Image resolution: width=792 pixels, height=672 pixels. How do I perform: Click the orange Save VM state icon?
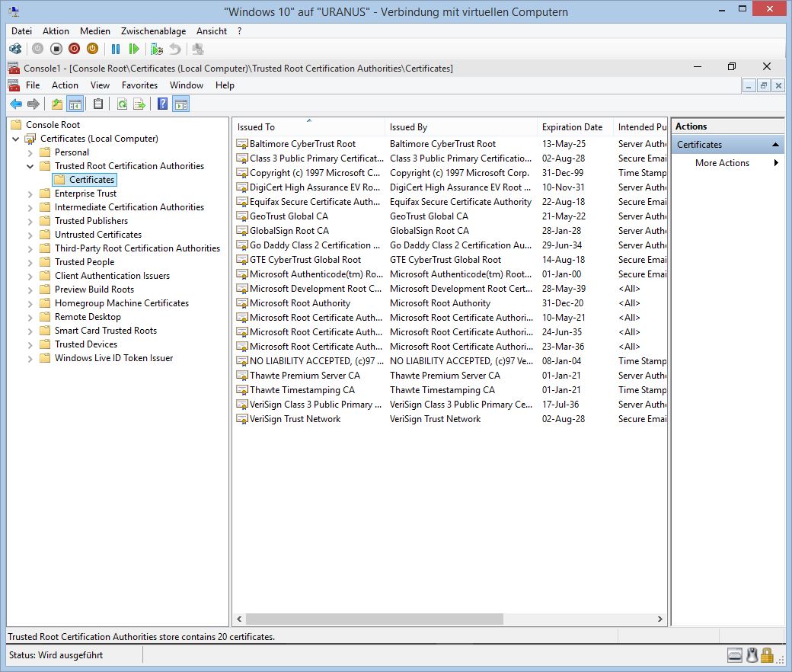click(x=92, y=49)
